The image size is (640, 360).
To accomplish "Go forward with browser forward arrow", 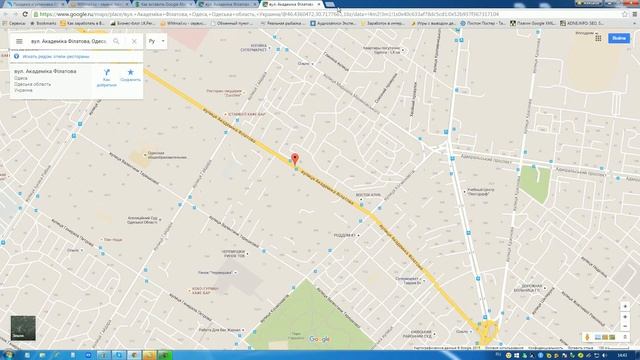I will (x=16, y=14).
